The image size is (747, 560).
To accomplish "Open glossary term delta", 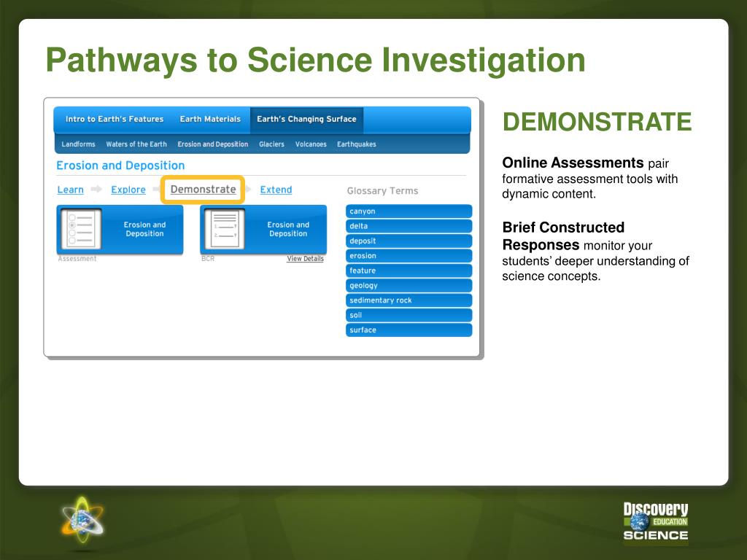I will [x=409, y=226].
